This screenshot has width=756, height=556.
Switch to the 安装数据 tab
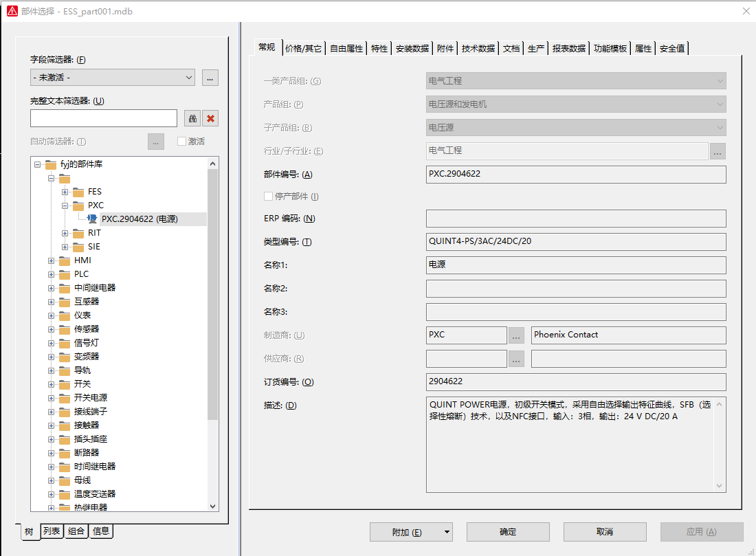412,48
